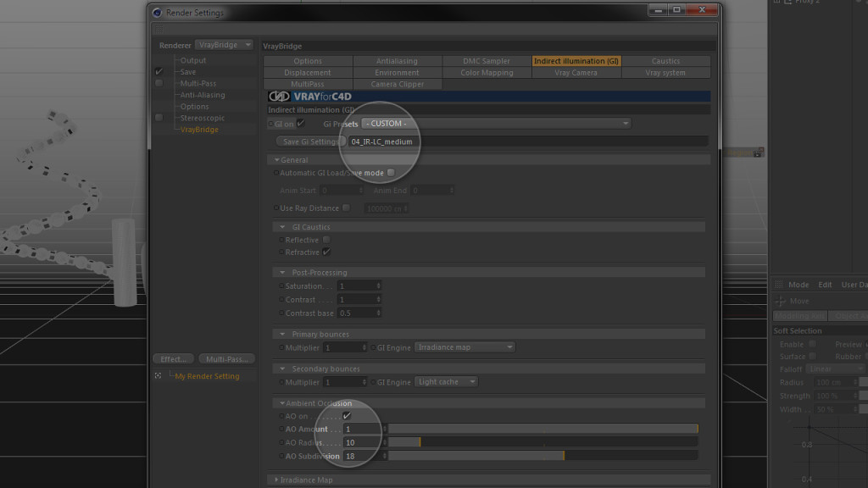Uncheck the Refractive GI caustics checkbox
868x488 pixels.
pos(326,252)
